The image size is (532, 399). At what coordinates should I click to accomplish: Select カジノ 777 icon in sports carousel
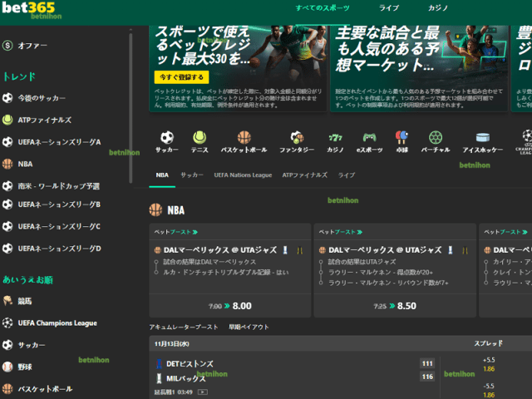point(335,137)
